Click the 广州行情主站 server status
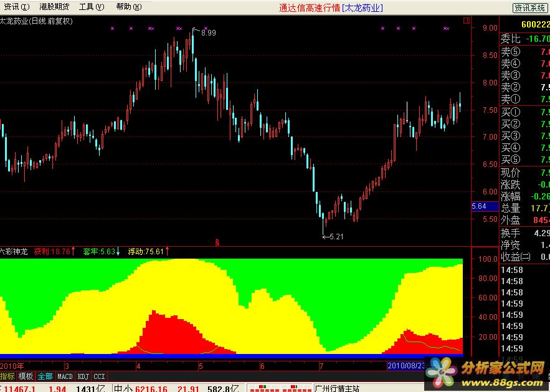The image size is (550, 392). (x=337, y=388)
